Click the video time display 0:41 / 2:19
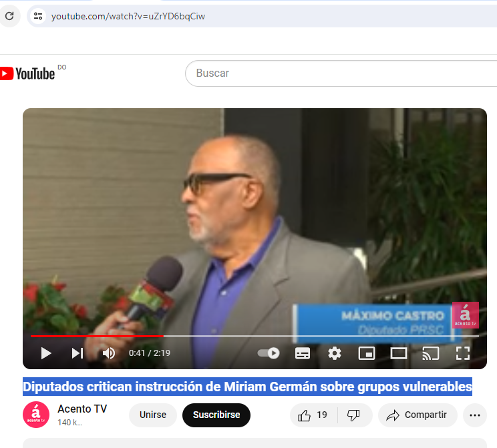This screenshot has height=448, width=497. coord(150,353)
